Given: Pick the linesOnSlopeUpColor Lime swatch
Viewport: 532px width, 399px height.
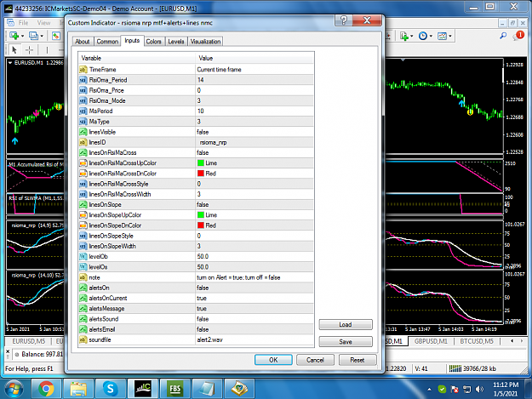Looking at the screenshot, I should click(201, 215).
